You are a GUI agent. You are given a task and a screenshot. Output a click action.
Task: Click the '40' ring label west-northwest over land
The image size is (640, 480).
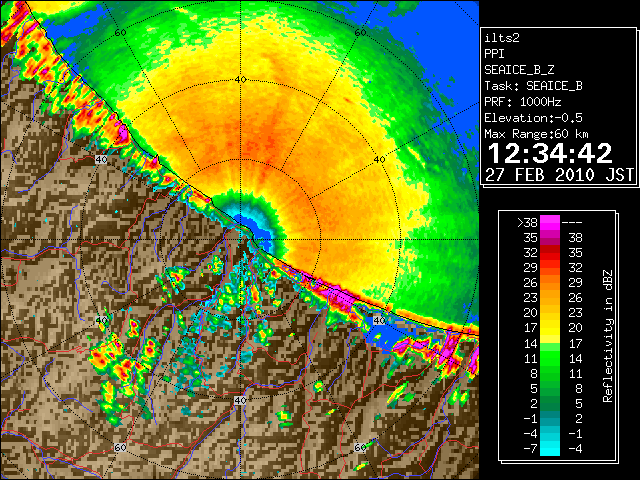pyautogui.click(x=101, y=160)
